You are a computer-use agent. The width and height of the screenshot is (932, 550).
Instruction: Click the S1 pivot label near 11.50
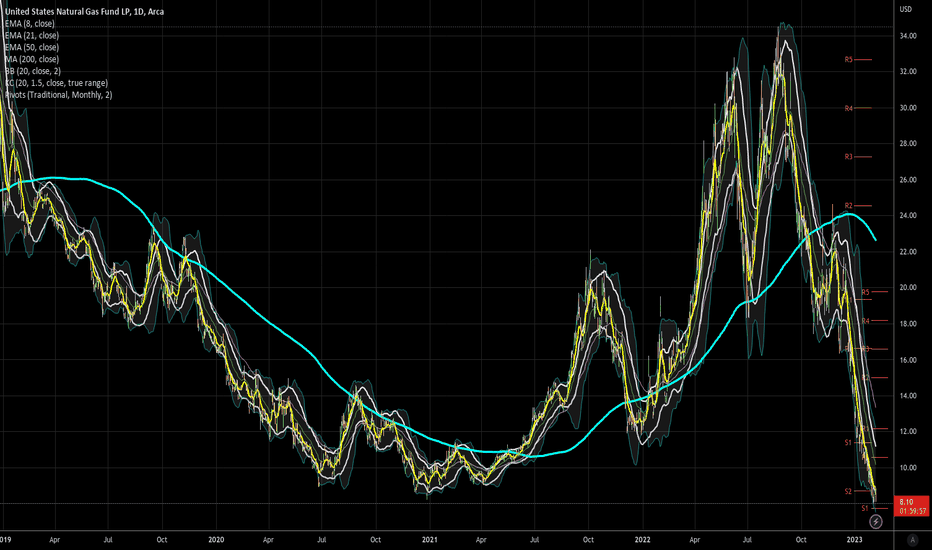click(848, 442)
